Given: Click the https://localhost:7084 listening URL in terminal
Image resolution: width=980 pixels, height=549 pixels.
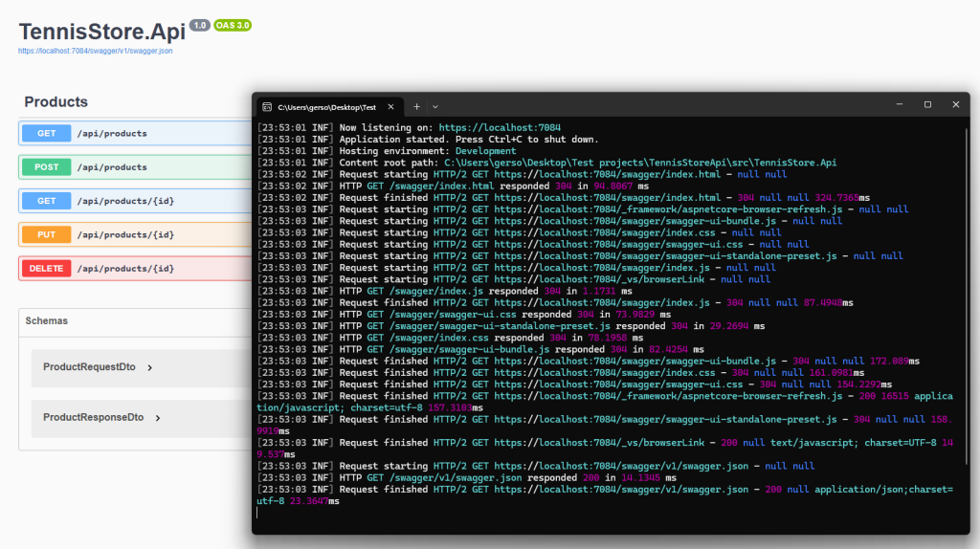Looking at the screenshot, I should 500,127.
